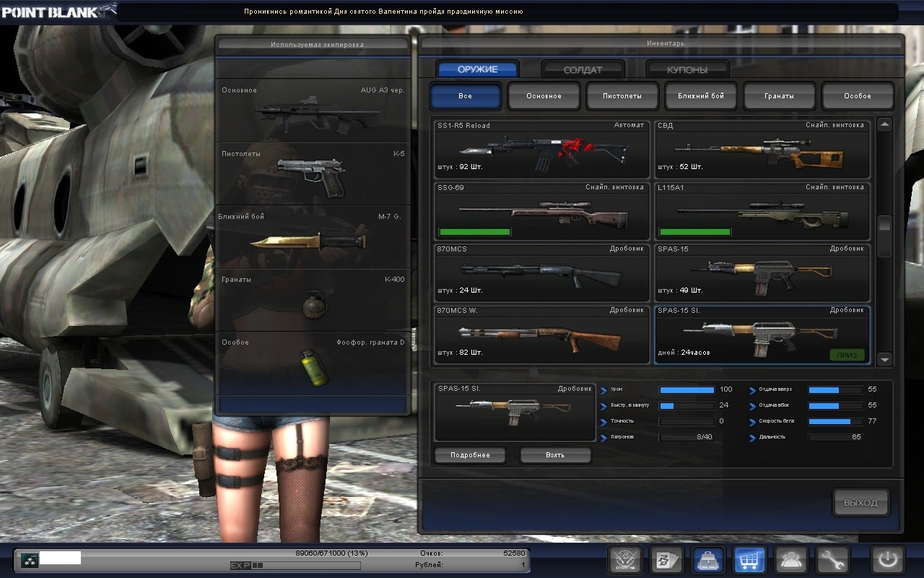Switch to the КУПОНЫ tab
The height and width of the screenshot is (578, 924).
(x=687, y=70)
